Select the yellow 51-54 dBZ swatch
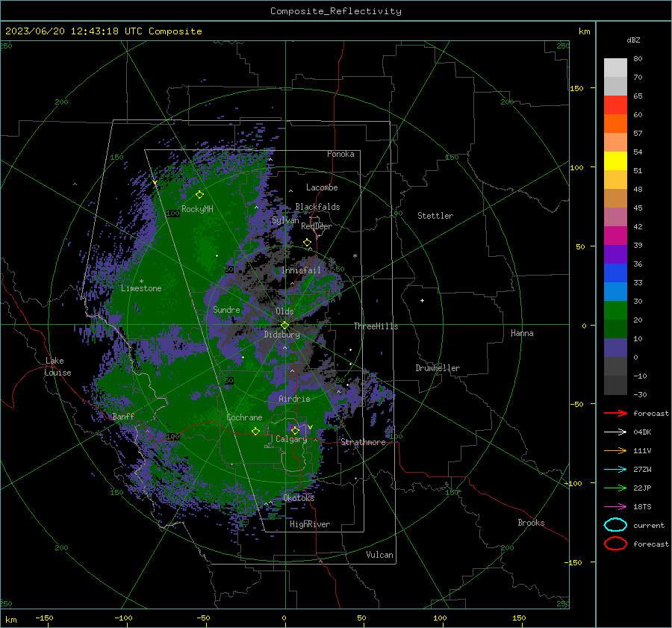672x628 pixels. tap(615, 161)
